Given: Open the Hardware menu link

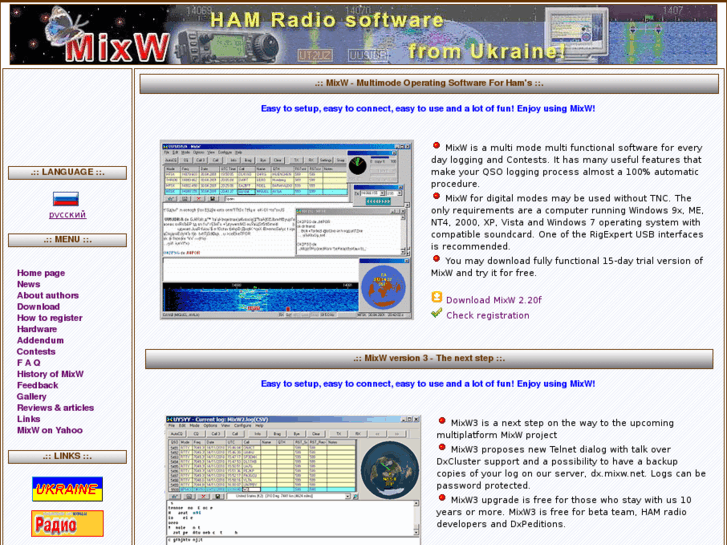Looking at the screenshot, I should pyautogui.click(x=37, y=329).
